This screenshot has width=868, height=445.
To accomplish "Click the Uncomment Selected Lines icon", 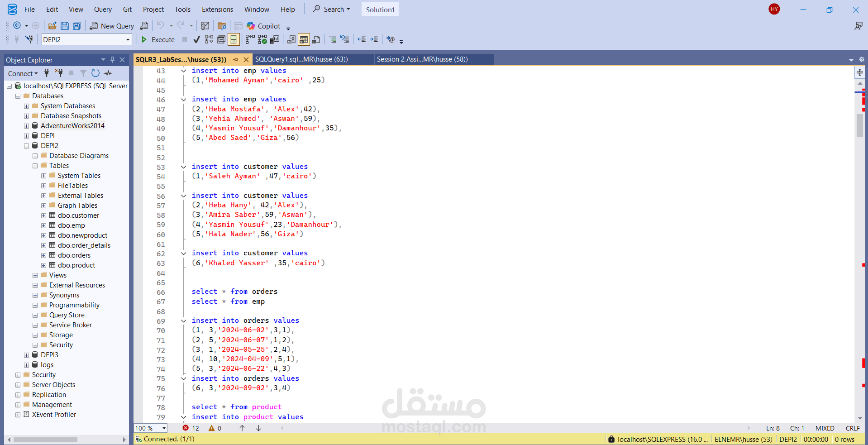I will 345,39.
